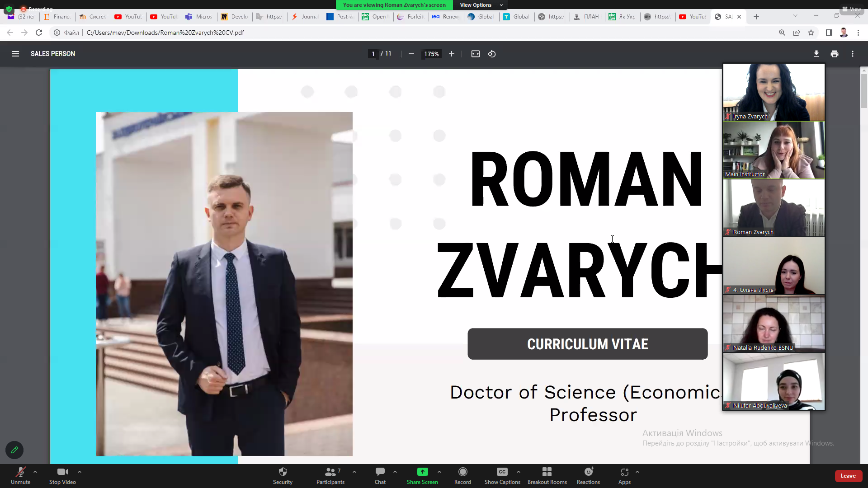
Task: Open the Chrome profile avatar
Action: (844, 33)
